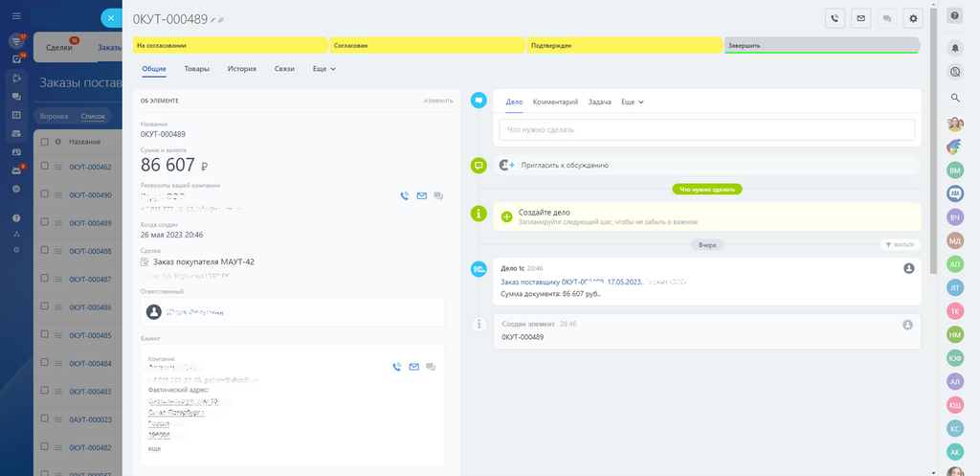Open sitemap icon in left sidebar
The height and width of the screenshot is (476, 980).
[16, 234]
